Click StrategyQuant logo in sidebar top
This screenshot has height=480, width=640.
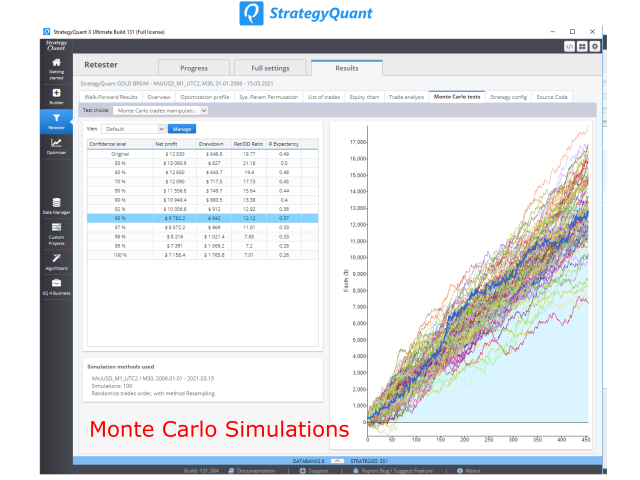point(56,46)
